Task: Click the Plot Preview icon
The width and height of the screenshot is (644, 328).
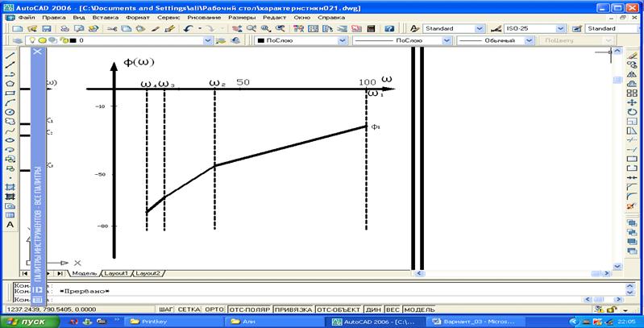Action: (x=79, y=29)
